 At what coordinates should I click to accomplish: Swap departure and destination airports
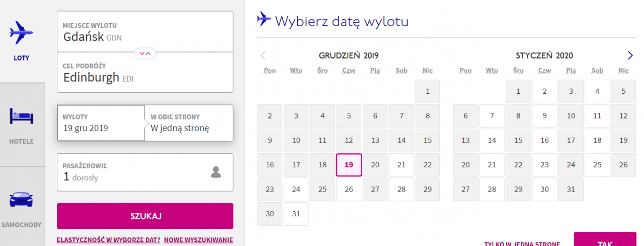[x=145, y=52]
